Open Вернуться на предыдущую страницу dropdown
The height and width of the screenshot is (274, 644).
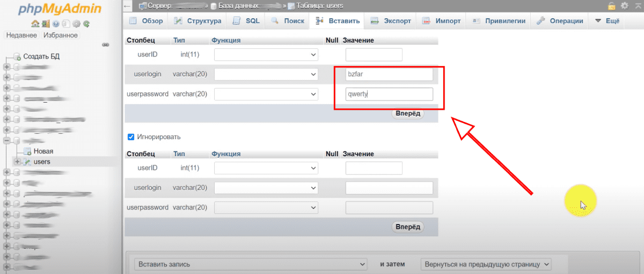coord(486,264)
